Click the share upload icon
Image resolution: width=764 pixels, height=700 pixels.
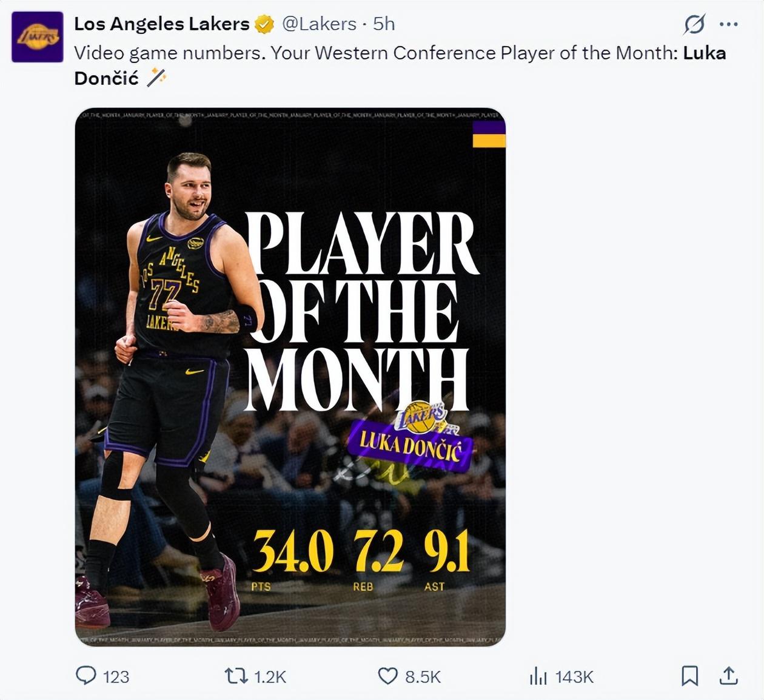728,676
